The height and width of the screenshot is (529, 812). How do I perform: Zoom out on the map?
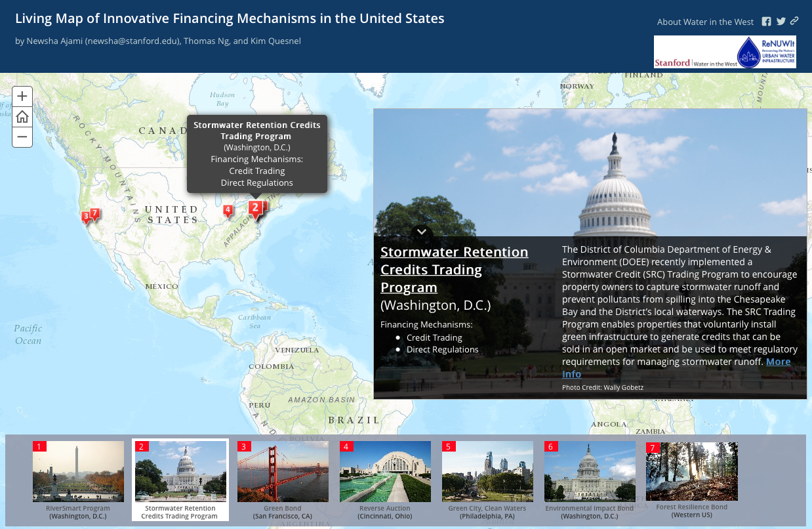click(22, 137)
